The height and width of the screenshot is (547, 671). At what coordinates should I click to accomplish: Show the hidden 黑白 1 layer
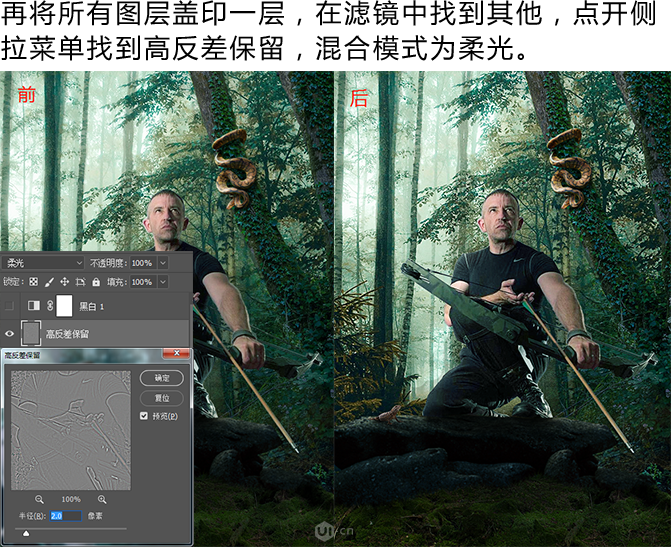click(x=9, y=306)
